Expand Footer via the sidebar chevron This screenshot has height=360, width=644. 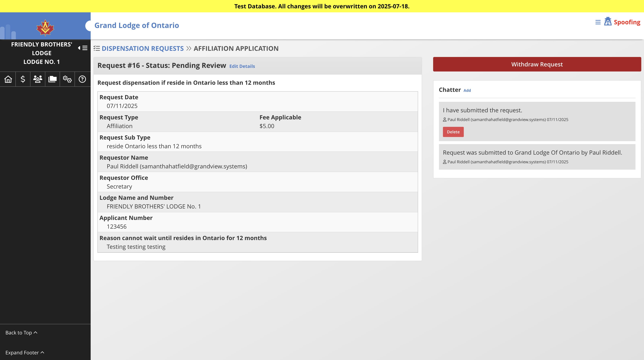pos(25,353)
